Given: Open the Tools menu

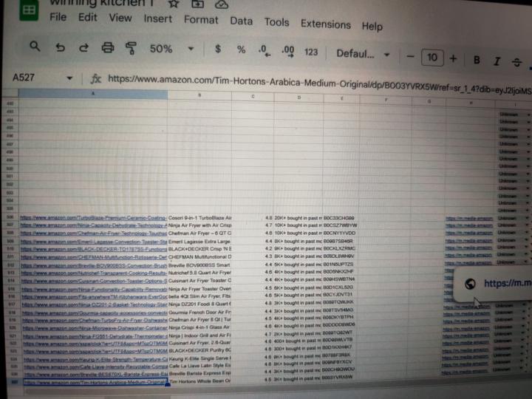Looking at the screenshot, I should 277,22.
